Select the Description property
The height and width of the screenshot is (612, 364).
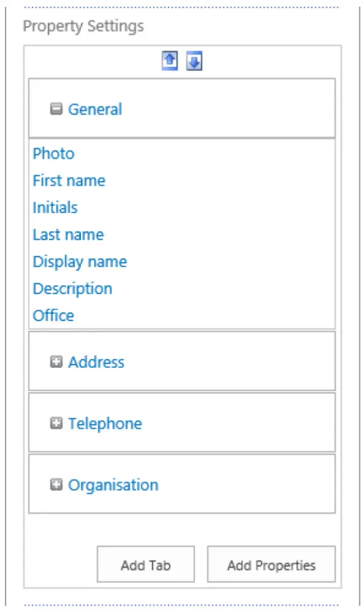click(72, 288)
